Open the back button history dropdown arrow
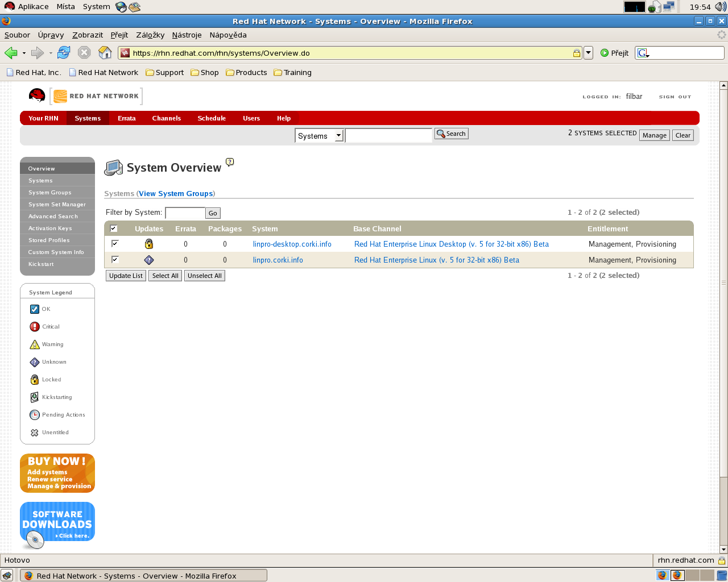The image size is (728, 582). click(24, 53)
